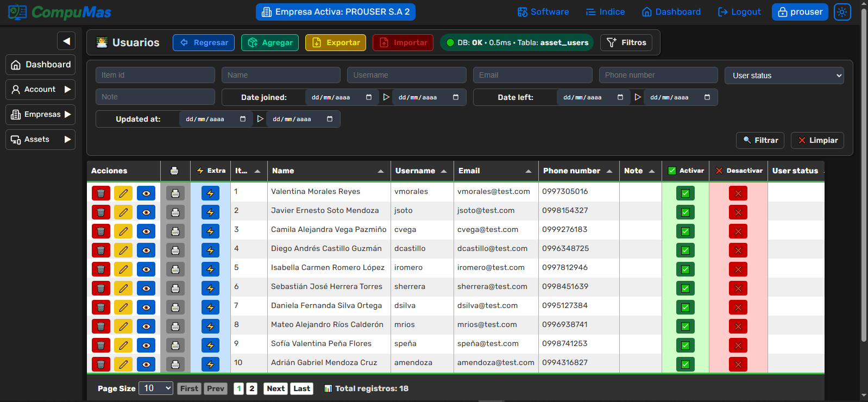Open Software in the top navigation
The image size is (868, 402).
point(543,12)
